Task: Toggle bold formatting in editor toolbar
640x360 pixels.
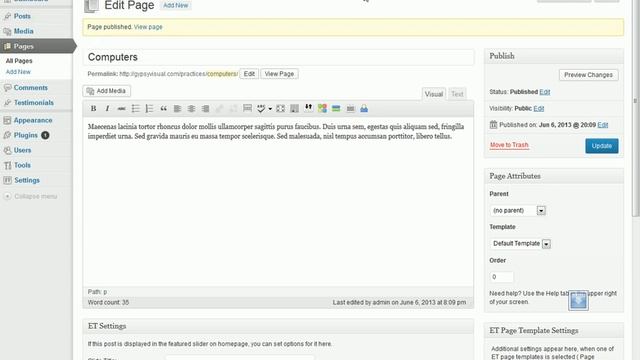Action: 93,109
